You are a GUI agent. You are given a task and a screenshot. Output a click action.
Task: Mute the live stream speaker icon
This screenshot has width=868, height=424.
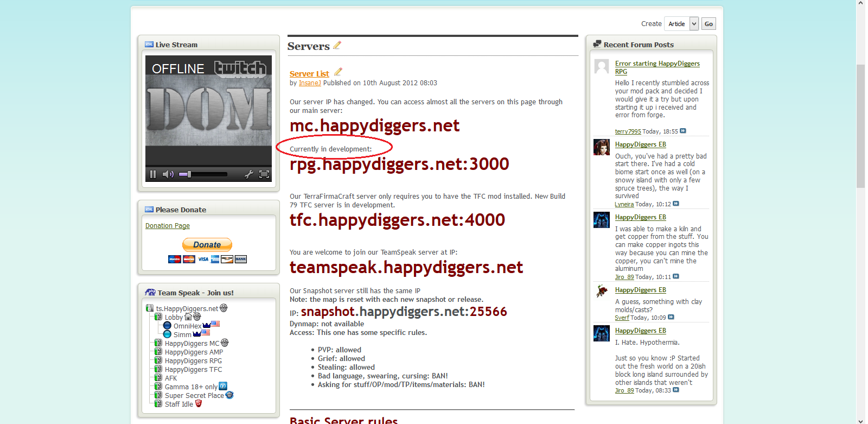pyautogui.click(x=168, y=174)
